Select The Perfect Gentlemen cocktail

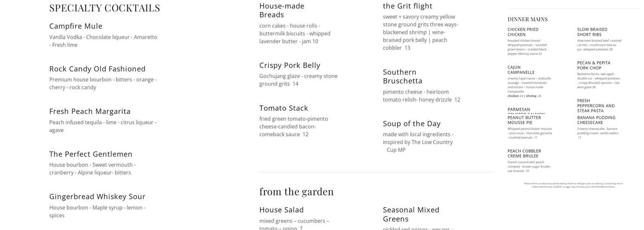pyautogui.click(x=91, y=154)
